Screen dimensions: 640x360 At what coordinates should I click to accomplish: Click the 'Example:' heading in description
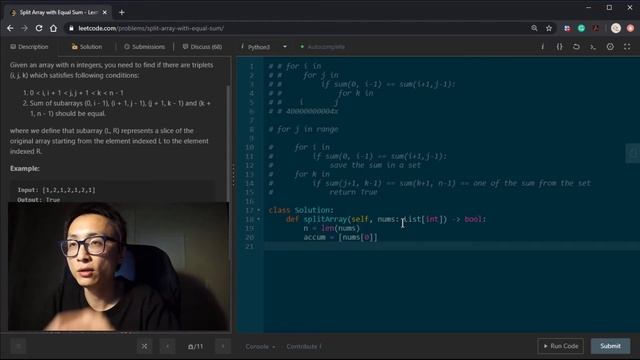tap(25, 169)
